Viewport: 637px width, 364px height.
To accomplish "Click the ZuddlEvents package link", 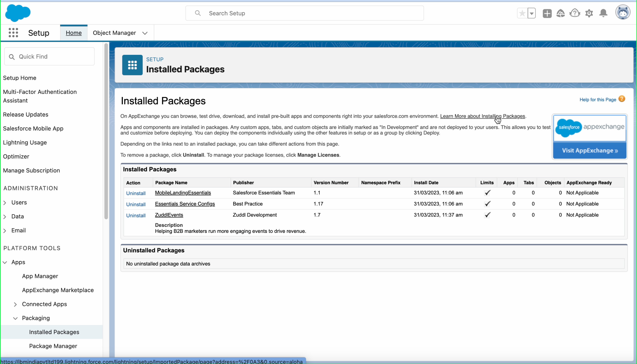I will (169, 215).
